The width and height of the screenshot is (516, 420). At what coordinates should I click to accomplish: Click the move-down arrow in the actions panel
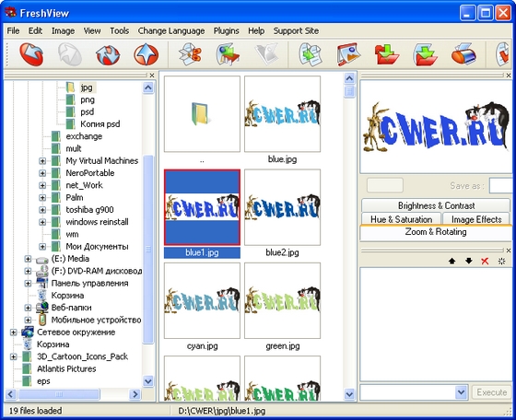tap(469, 262)
